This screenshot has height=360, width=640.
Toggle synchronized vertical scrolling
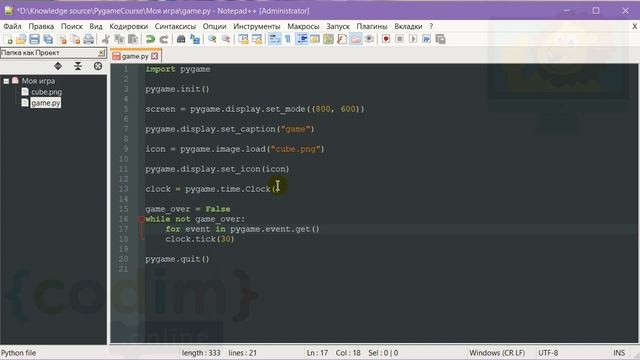243,39
